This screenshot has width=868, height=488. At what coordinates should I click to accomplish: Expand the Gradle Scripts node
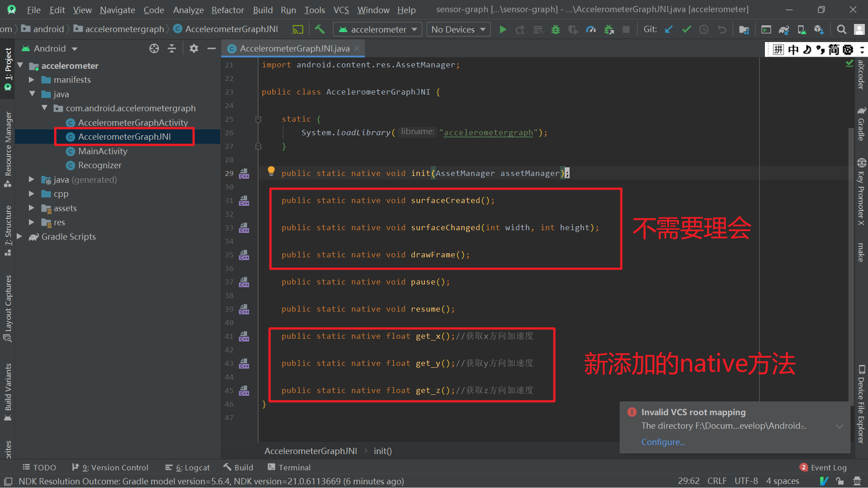19,237
